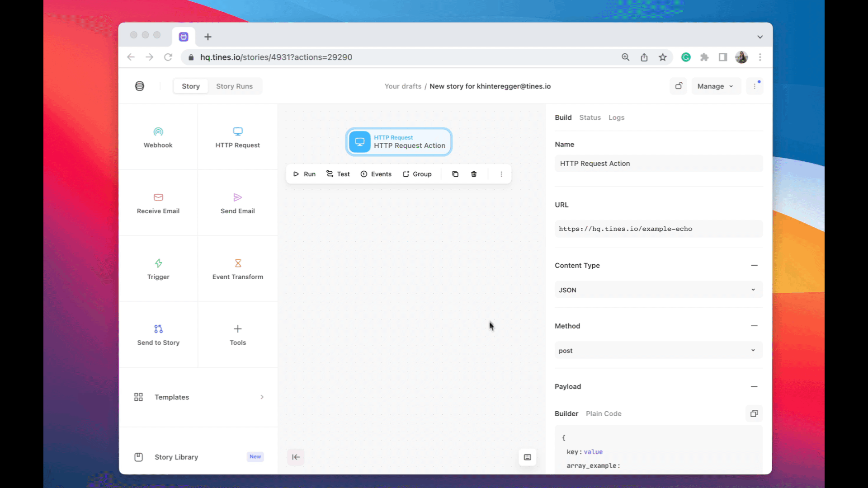Collapse the Payload section
This screenshot has width=868, height=488.
[754, 386]
